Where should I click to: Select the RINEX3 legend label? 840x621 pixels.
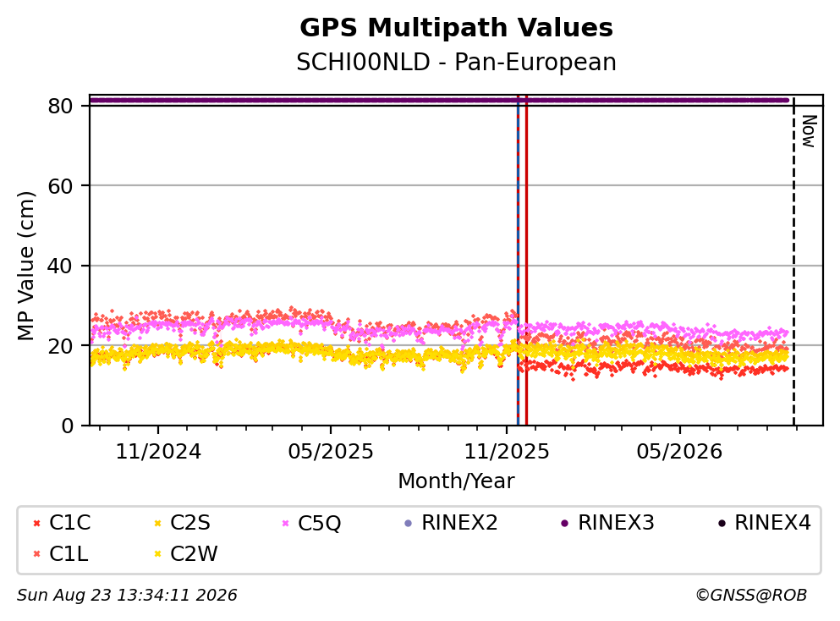[x=616, y=523]
